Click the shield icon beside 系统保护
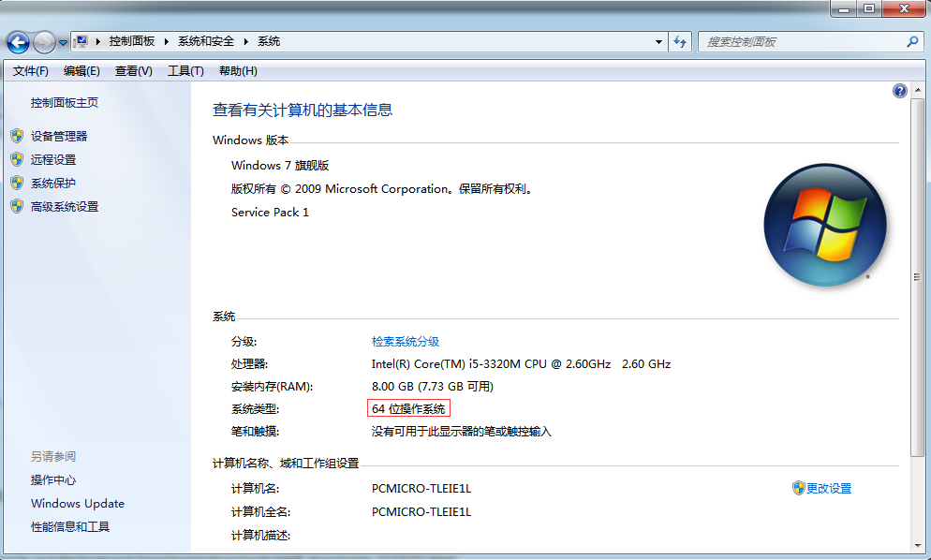931x560 pixels. pyautogui.click(x=17, y=183)
